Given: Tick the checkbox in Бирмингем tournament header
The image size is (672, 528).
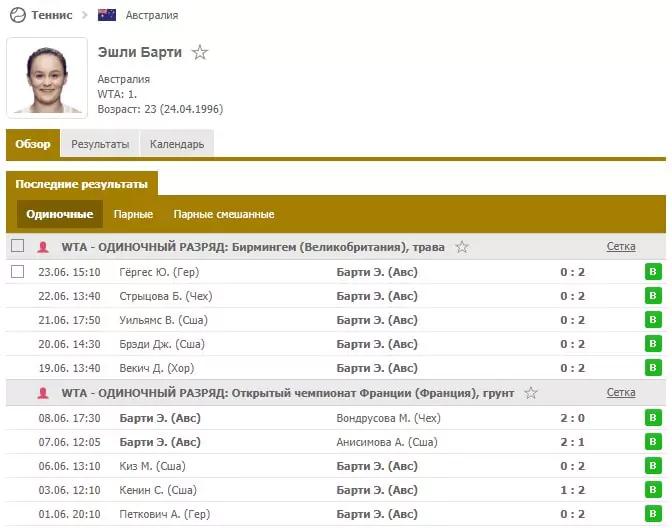Looking at the screenshot, I should (x=18, y=246).
